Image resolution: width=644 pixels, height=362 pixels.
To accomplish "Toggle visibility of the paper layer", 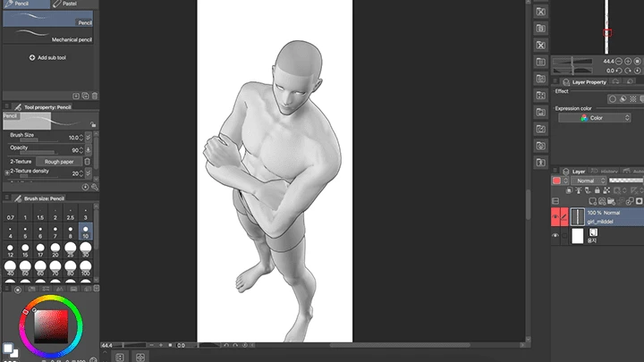I will click(x=556, y=236).
